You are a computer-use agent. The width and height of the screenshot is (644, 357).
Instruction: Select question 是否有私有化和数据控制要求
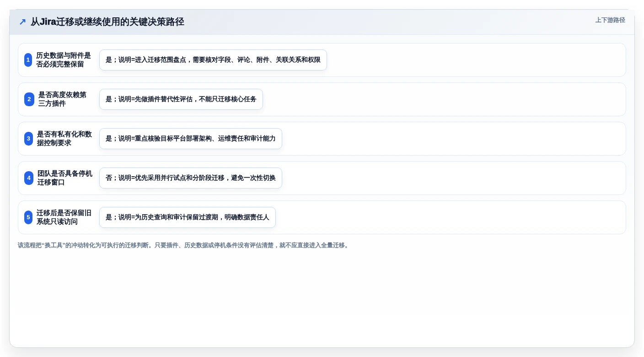pyautogui.click(x=64, y=139)
